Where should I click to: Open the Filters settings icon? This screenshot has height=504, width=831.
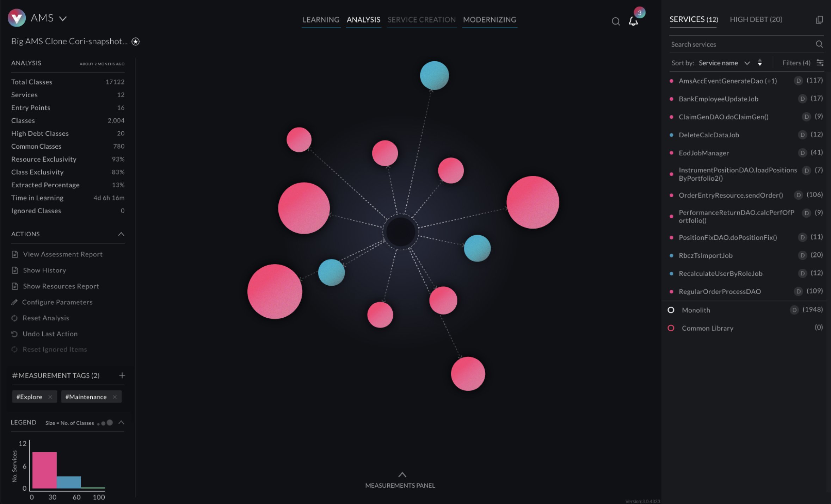pyautogui.click(x=820, y=63)
